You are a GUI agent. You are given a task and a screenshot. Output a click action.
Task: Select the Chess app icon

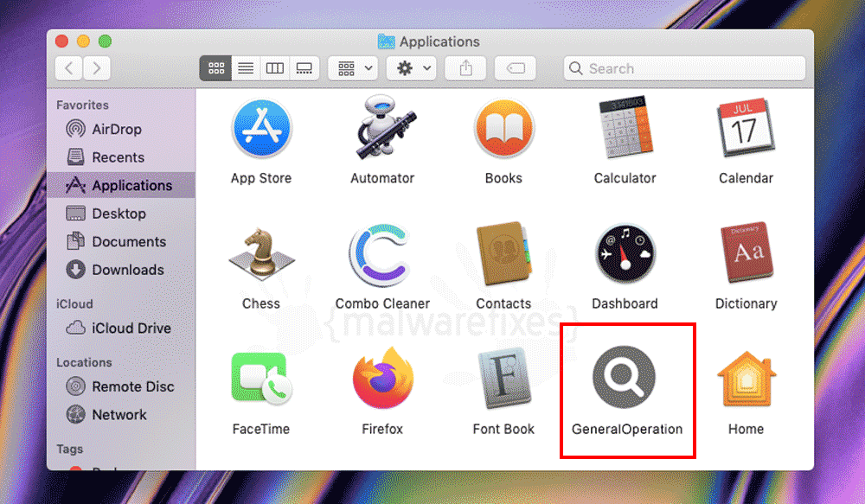(x=261, y=253)
